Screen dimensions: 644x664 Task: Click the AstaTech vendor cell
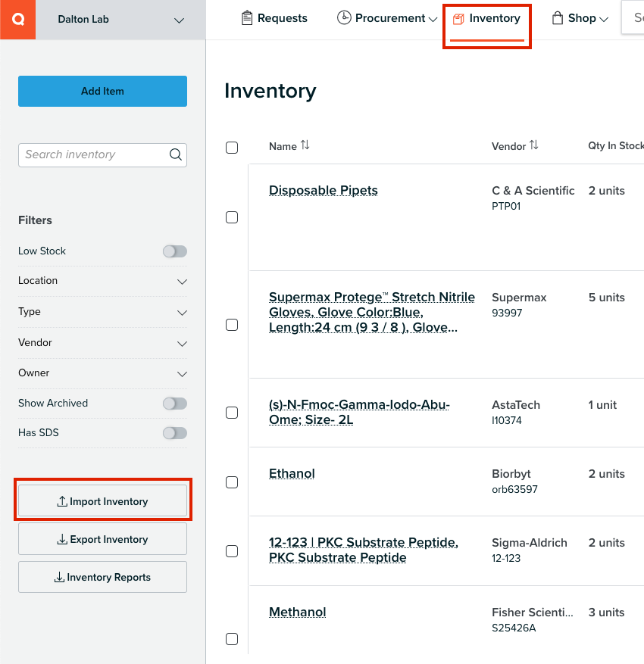516,405
